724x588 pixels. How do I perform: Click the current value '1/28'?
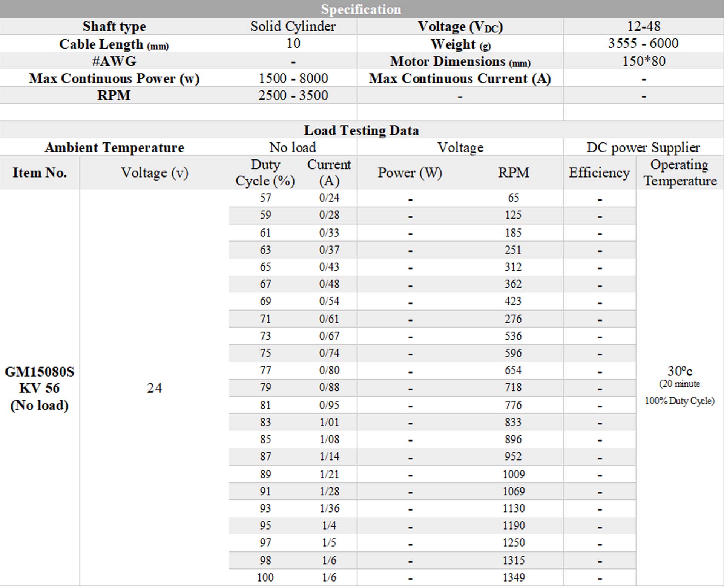[x=329, y=491]
